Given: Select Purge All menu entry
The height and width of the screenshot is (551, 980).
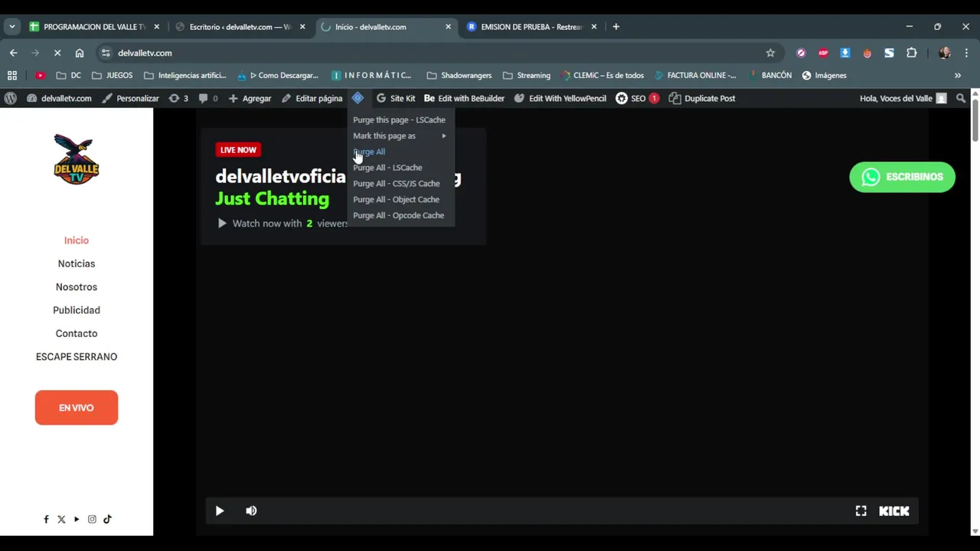Looking at the screenshot, I should (x=369, y=152).
